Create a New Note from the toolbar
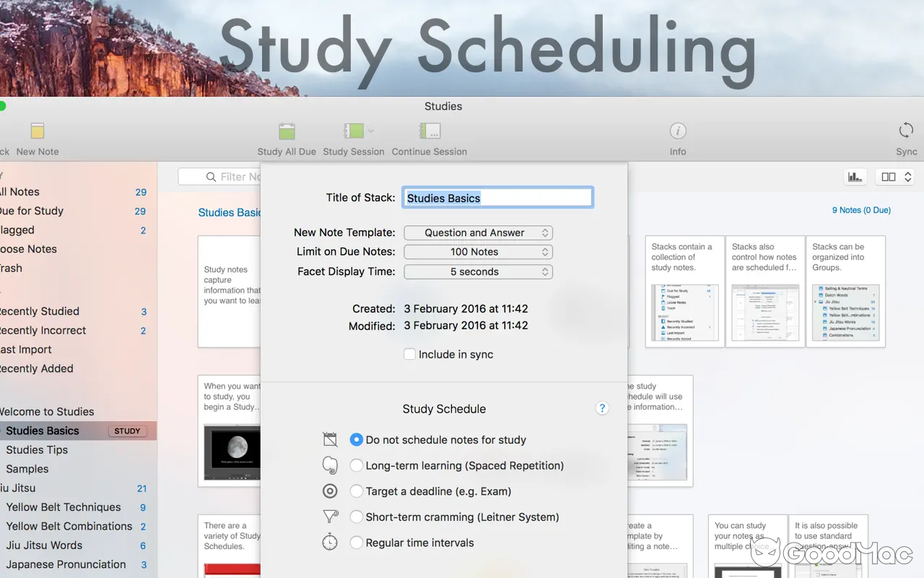Image resolution: width=924 pixels, height=578 pixels. pyautogui.click(x=35, y=135)
